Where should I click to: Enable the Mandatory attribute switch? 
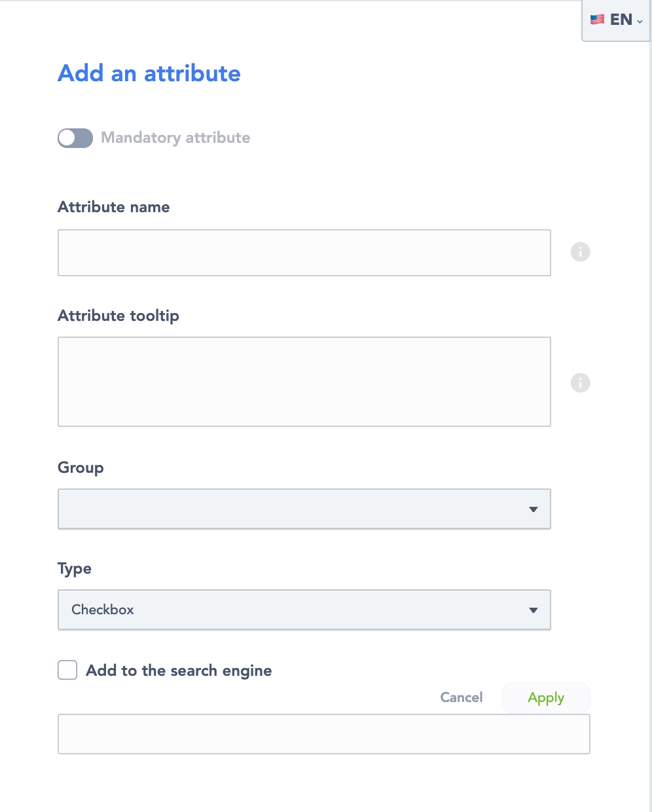(75, 138)
